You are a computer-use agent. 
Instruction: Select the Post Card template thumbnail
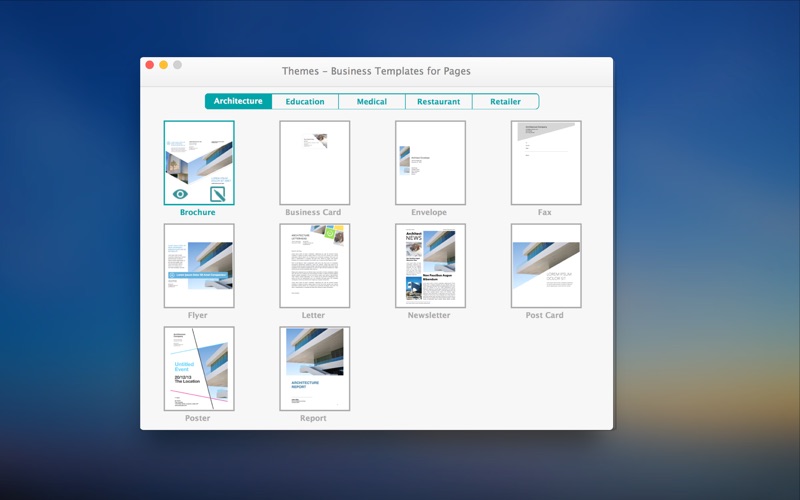(546, 266)
